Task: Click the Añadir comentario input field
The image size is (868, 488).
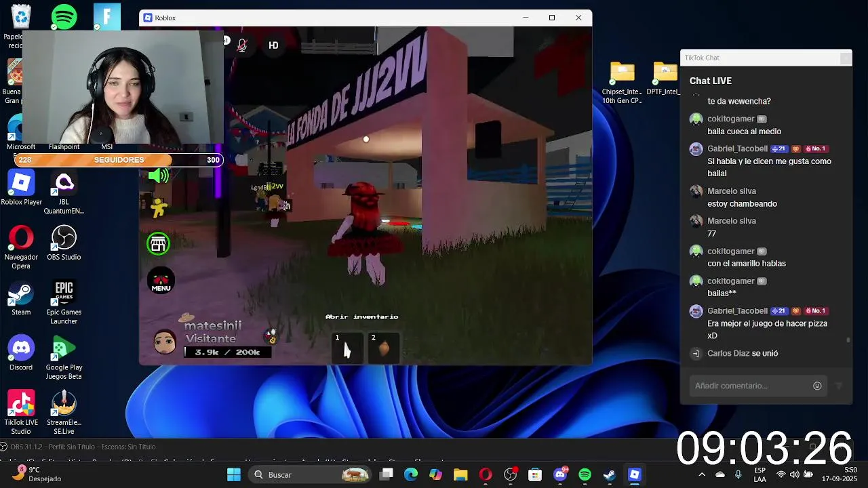Action: 749,386
